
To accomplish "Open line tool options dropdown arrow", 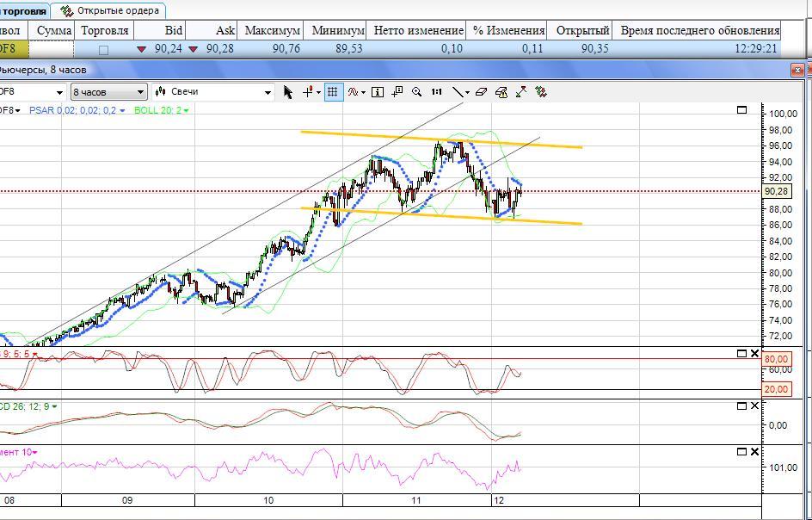I will (468, 93).
